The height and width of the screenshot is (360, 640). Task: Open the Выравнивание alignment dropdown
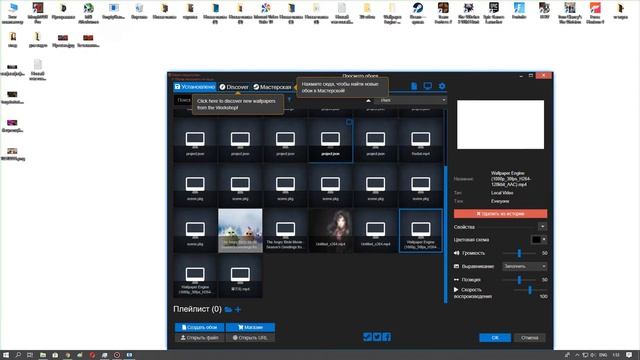pyautogui.click(x=524, y=266)
